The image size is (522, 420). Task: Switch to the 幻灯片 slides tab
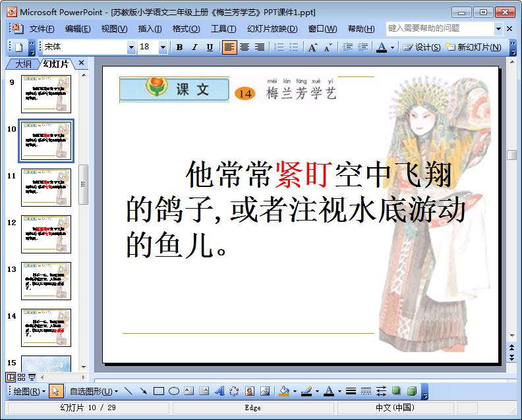pyautogui.click(x=56, y=64)
